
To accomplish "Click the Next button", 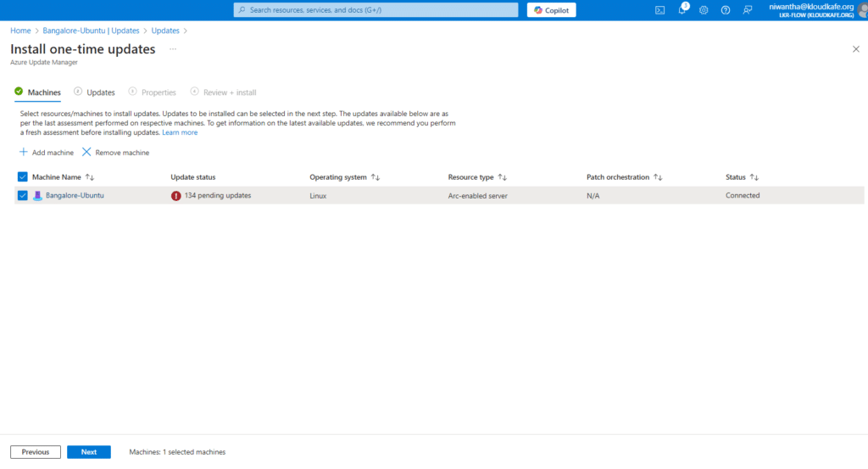I will (x=89, y=452).
